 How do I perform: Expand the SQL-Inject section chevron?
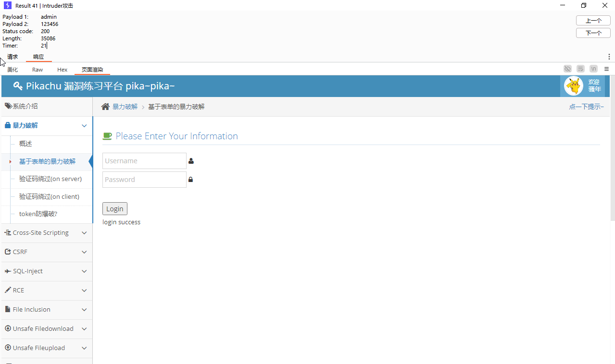[84, 271]
